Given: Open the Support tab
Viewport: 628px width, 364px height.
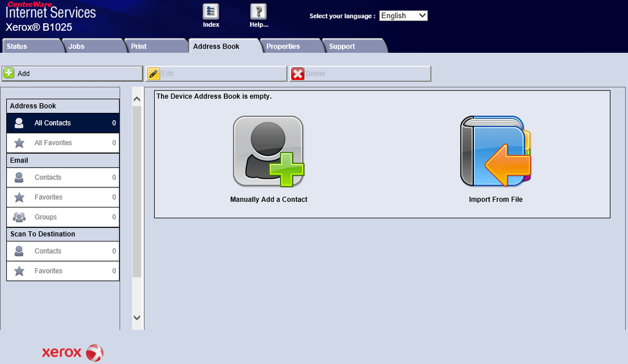Looking at the screenshot, I should click(354, 46).
